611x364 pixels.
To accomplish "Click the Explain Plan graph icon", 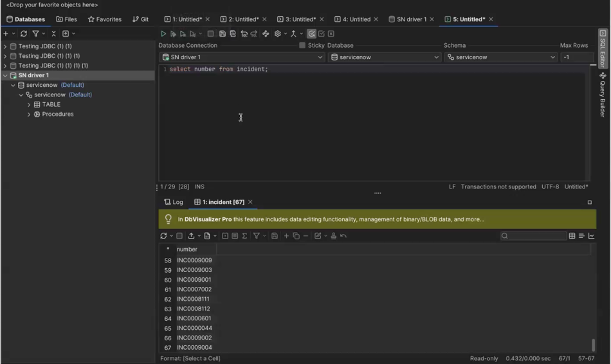I will click(266, 34).
